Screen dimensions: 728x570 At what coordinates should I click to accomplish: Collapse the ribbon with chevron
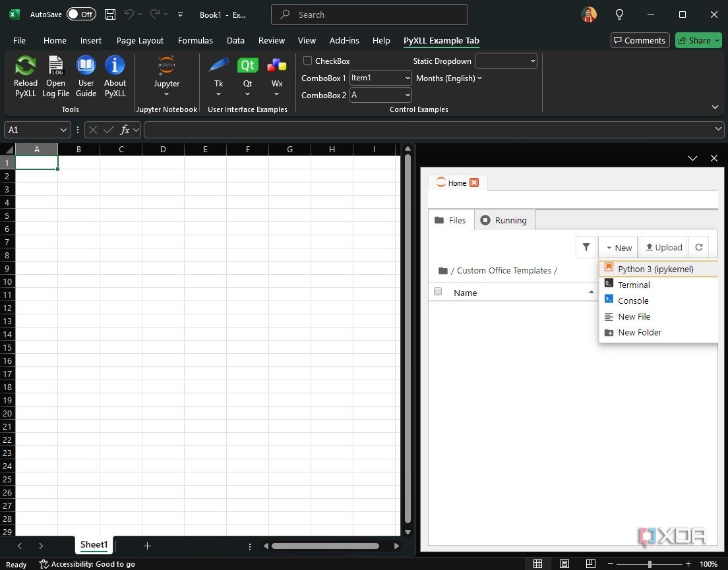[x=715, y=107]
